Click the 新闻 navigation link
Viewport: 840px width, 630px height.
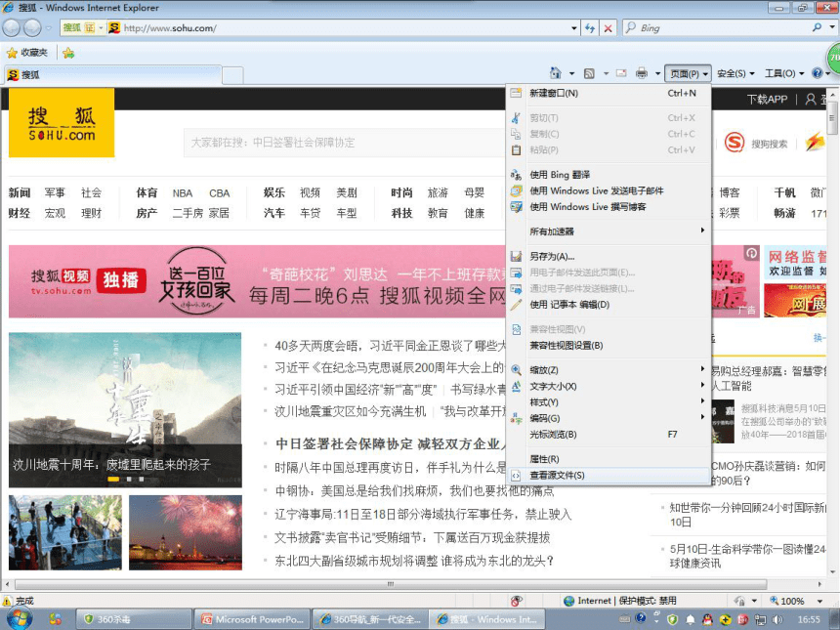pyautogui.click(x=20, y=192)
